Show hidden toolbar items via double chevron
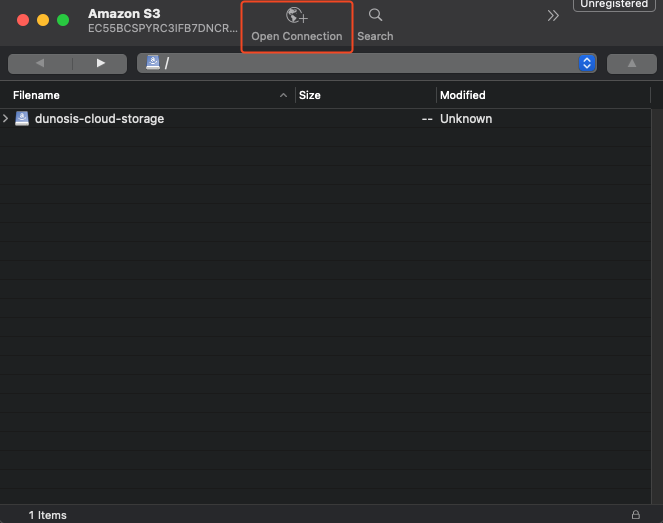Screen dimensions: 663x523 553,16
